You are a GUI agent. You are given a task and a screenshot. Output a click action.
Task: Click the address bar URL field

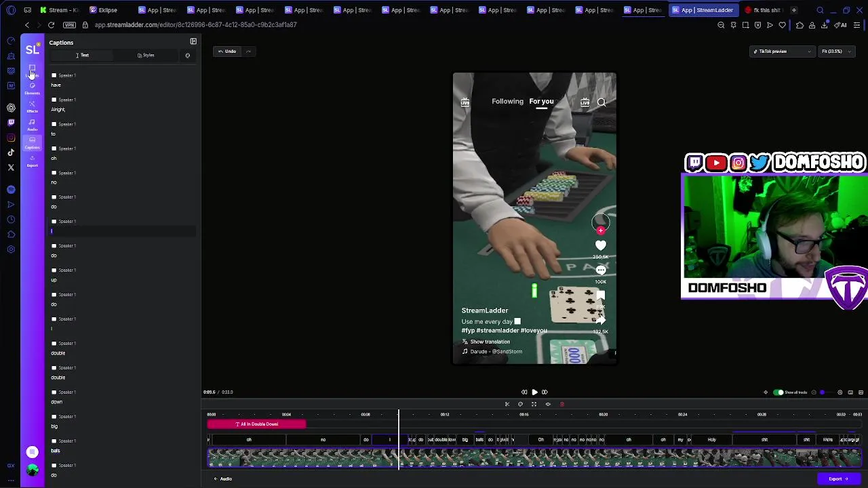click(x=195, y=25)
